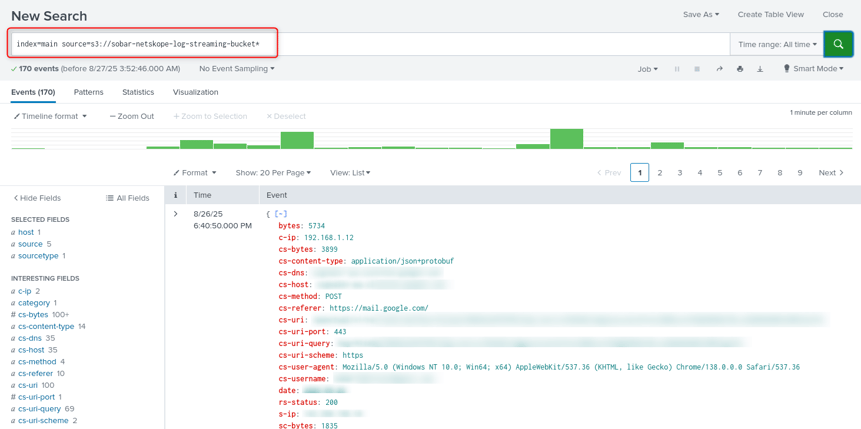Run search with the green magnifier button
Viewport: 861px width, 429px height.
838,44
